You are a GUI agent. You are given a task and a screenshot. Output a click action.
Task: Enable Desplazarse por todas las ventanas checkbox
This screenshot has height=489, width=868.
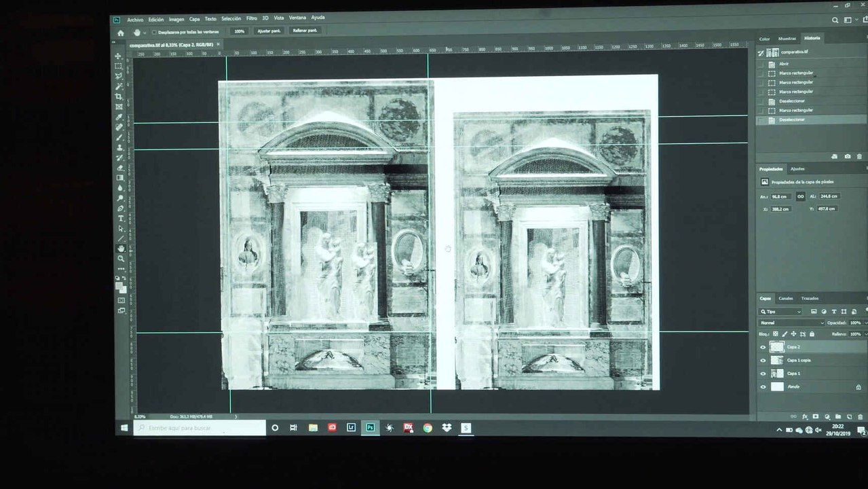[154, 32]
